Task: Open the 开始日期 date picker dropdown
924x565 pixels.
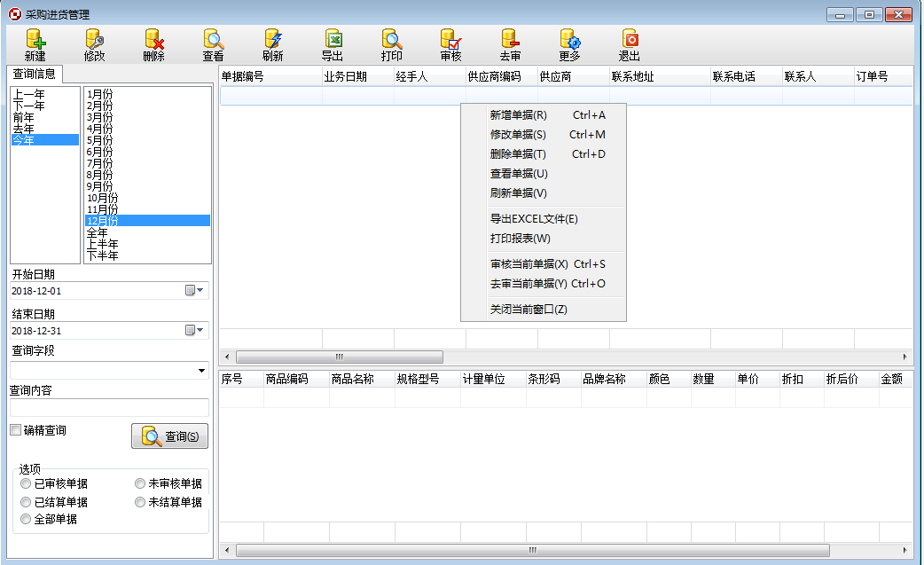Action: tap(200, 290)
